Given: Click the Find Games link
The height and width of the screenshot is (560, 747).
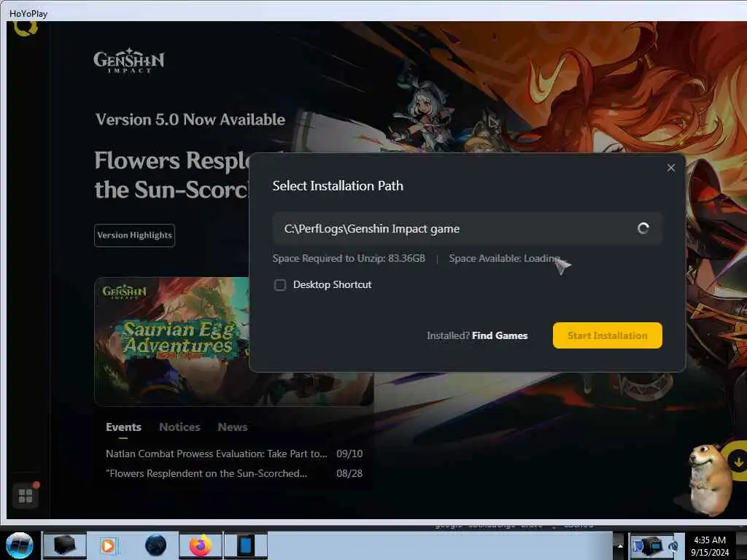Looking at the screenshot, I should [500, 335].
